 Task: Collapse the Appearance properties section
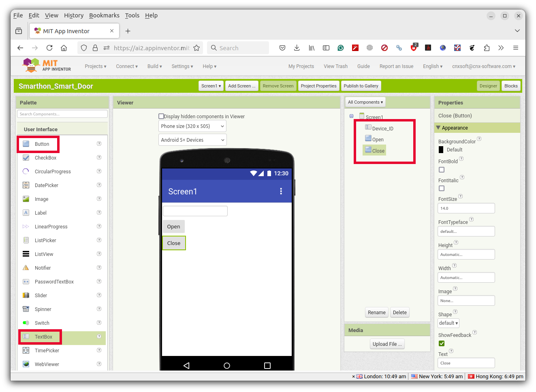click(x=438, y=128)
